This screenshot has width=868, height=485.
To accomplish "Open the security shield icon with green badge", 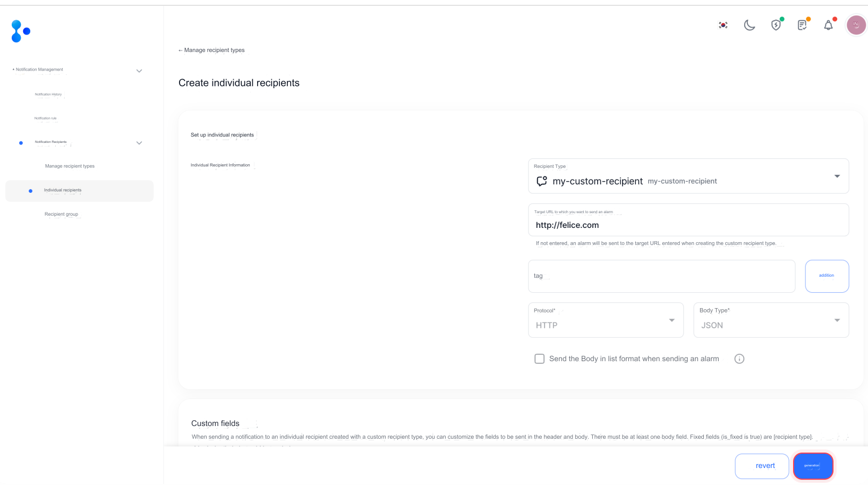I will tap(776, 24).
